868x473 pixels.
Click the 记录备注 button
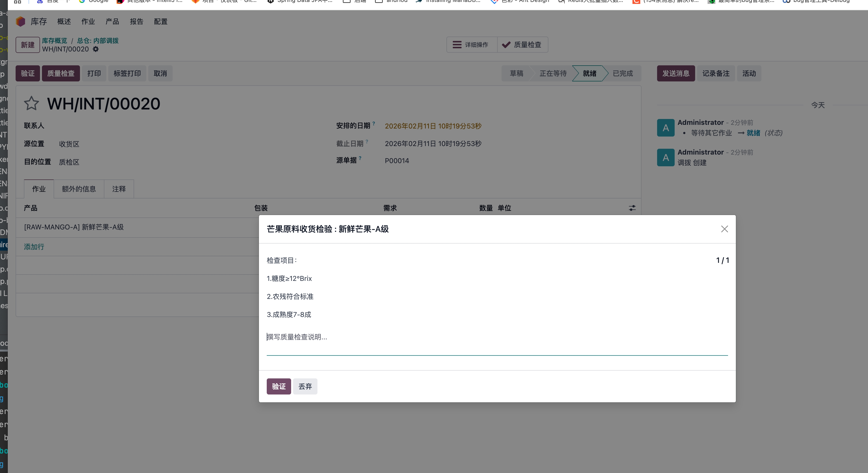pos(716,73)
